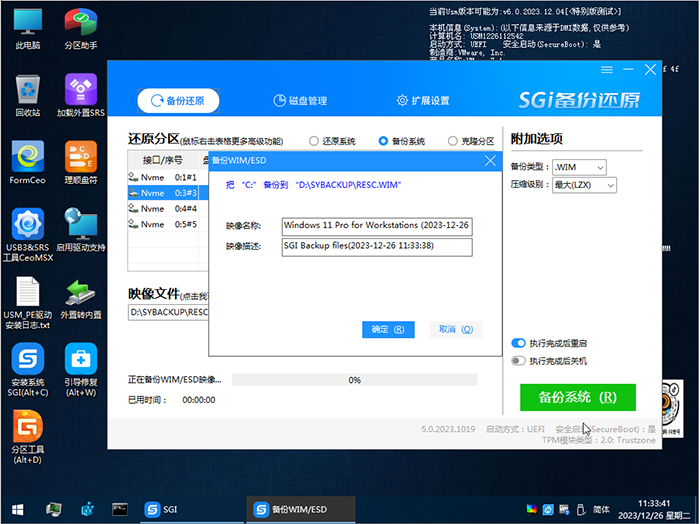Open USM_PE驱动安装日志.txt file icon

point(28,303)
